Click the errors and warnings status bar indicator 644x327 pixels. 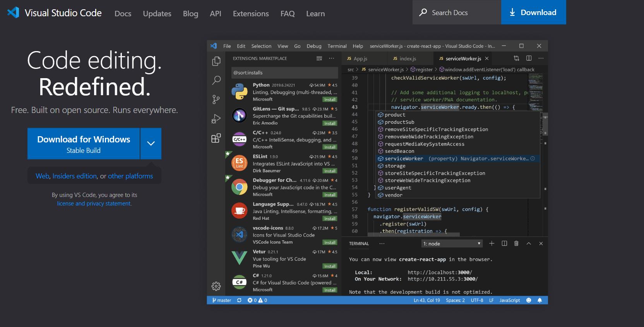coord(257,300)
